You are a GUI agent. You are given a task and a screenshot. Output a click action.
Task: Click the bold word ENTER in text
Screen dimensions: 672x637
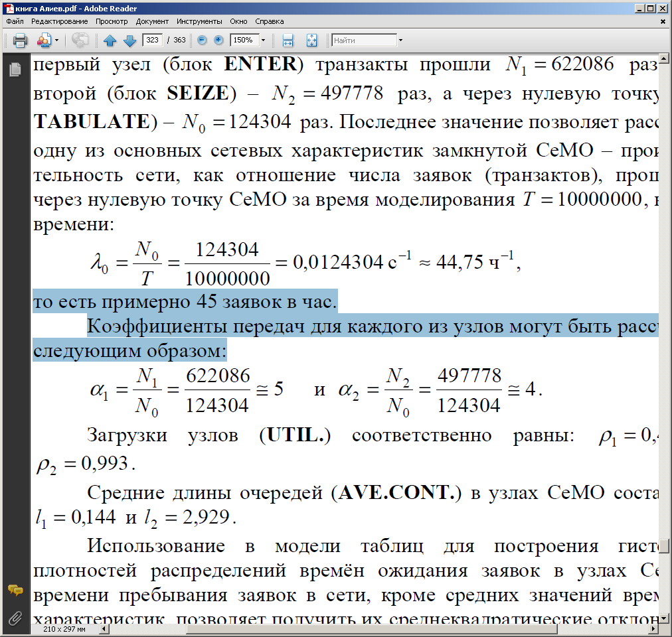pos(260,64)
